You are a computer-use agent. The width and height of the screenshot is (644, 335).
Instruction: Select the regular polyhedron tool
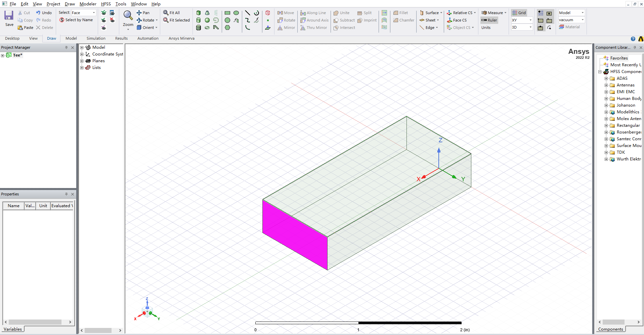(199, 28)
